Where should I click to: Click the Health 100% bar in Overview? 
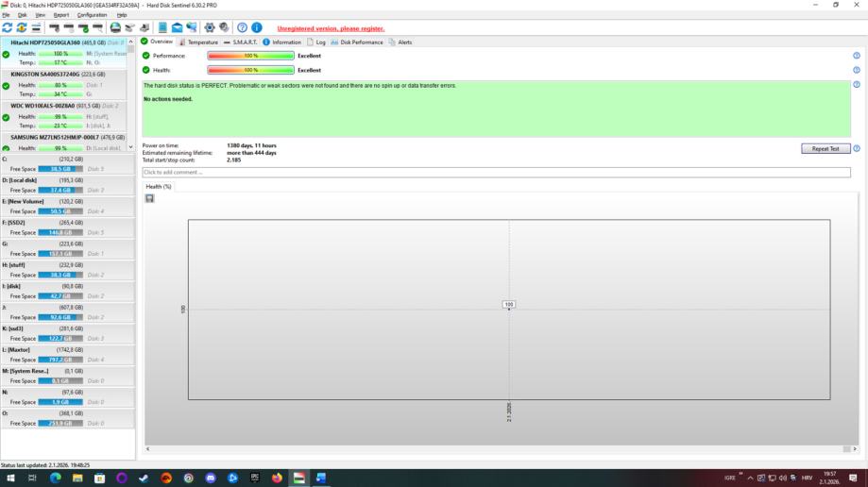(251, 70)
